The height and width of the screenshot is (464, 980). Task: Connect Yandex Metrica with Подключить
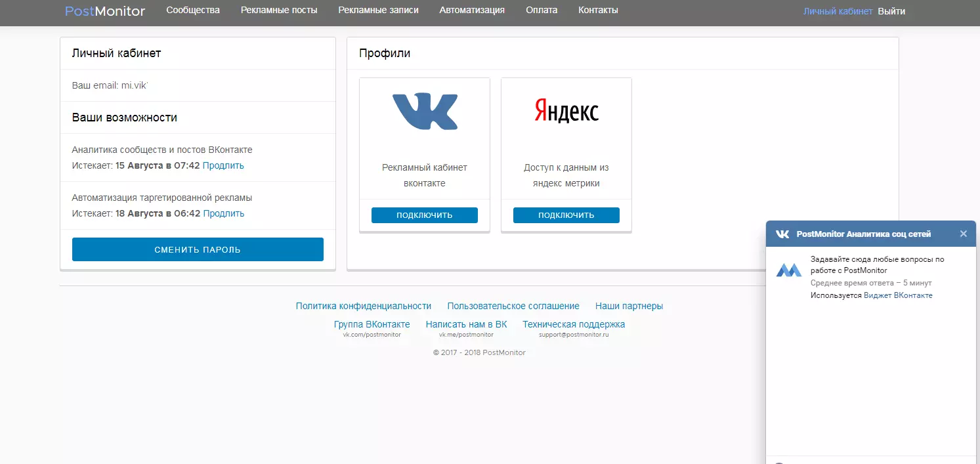pos(566,215)
